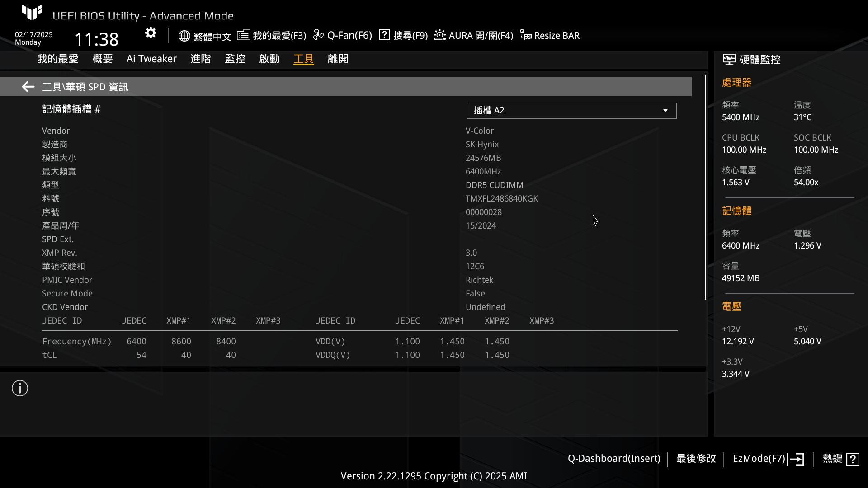Click the 記憶體插槽 # label

tap(71, 109)
